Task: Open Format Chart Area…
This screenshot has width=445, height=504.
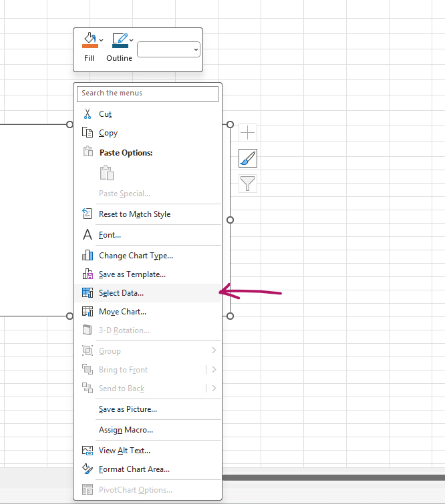Action: pos(148,469)
